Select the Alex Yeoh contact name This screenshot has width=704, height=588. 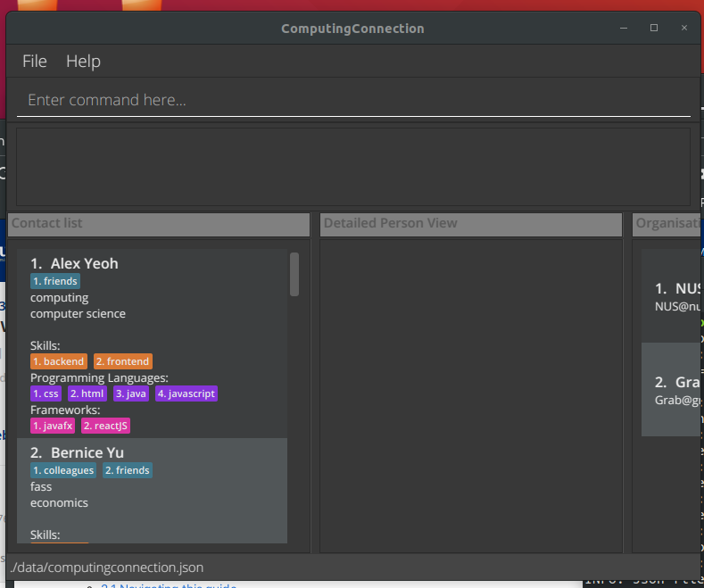85,263
